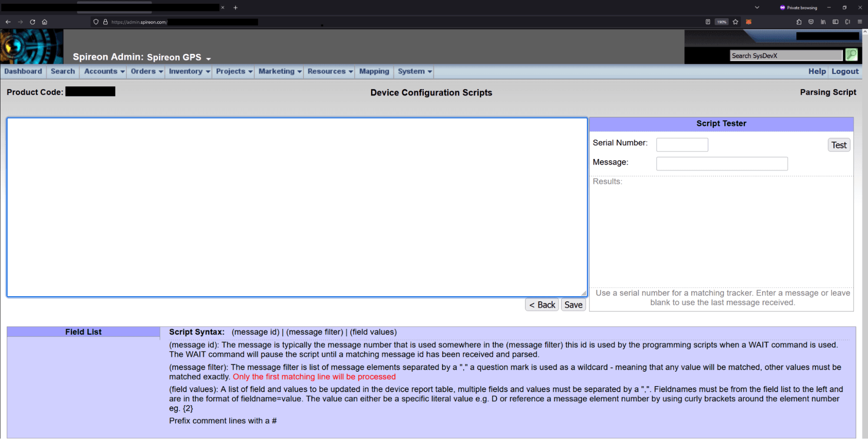Open the browser Extensions puzzle icon
This screenshot has height=439, width=868.
[799, 22]
